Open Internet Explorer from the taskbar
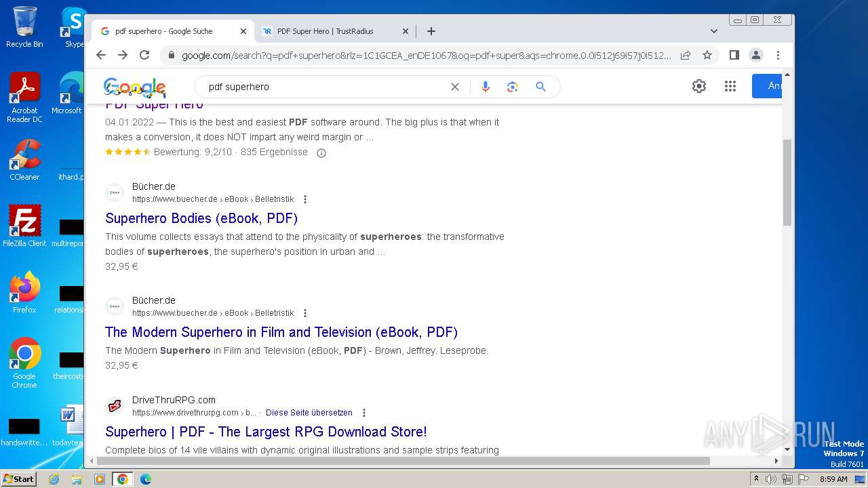Viewport: 868px width, 488px height. tap(54, 479)
